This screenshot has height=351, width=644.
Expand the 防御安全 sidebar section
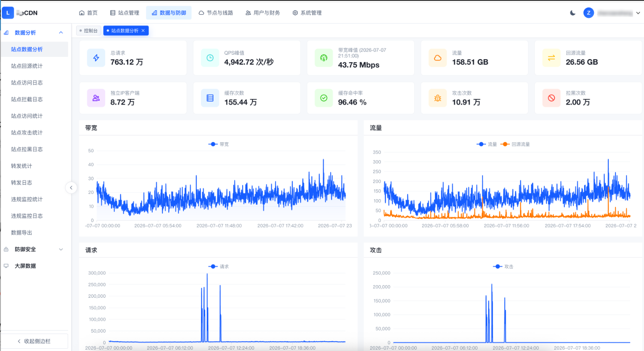tap(61, 249)
